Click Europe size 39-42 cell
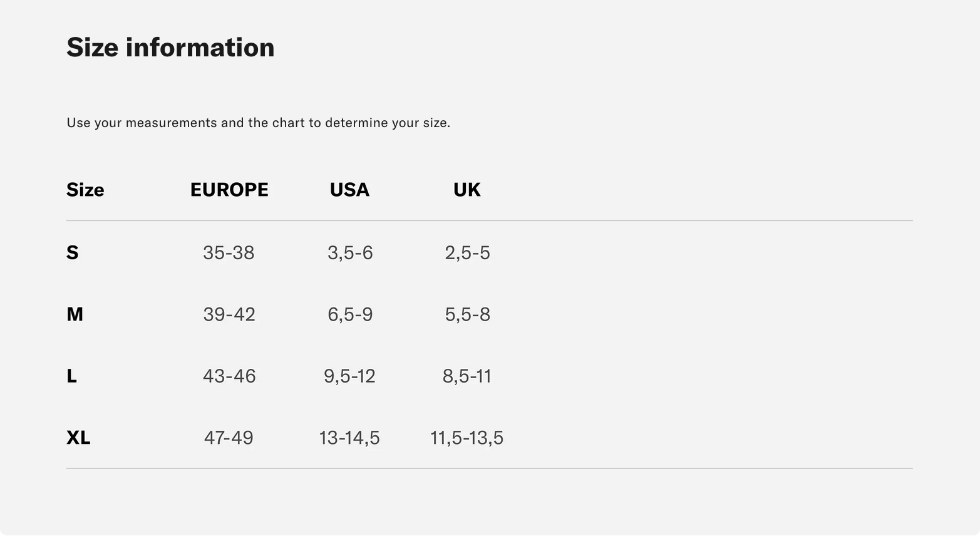 pyautogui.click(x=229, y=314)
